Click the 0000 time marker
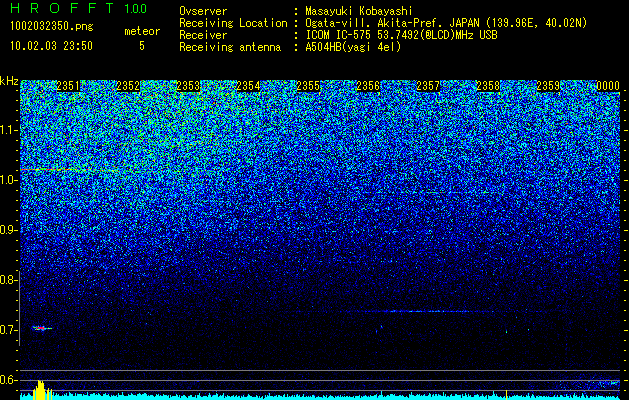The width and height of the screenshot is (629, 400). pyautogui.click(x=608, y=86)
